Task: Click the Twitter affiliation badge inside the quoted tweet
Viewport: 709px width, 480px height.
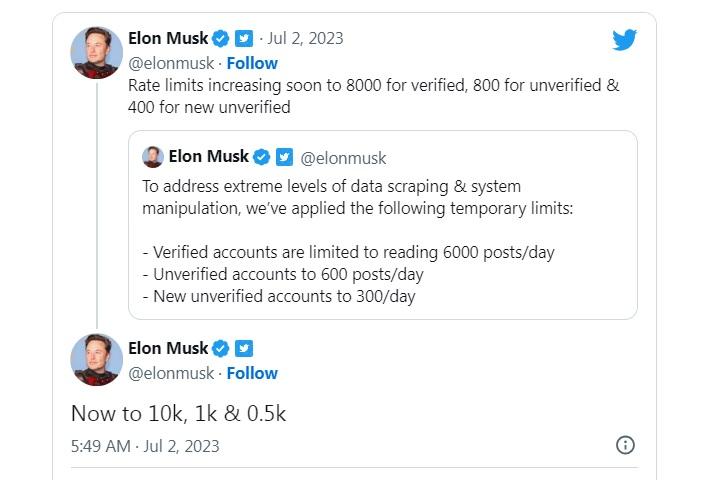Action: [285, 157]
